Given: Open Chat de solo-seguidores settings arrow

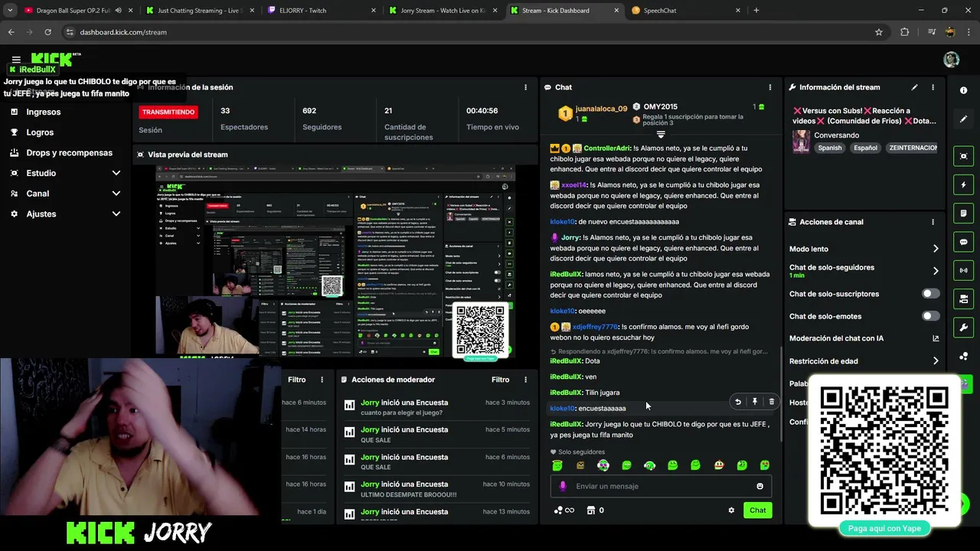Looking at the screenshot, I should click(936, 271).
